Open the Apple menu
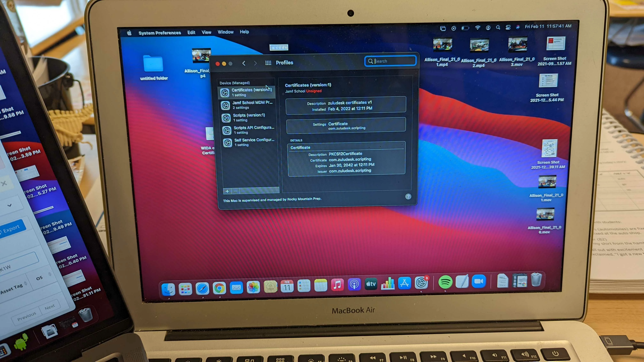The image size is (644, 362). (129, 33)
